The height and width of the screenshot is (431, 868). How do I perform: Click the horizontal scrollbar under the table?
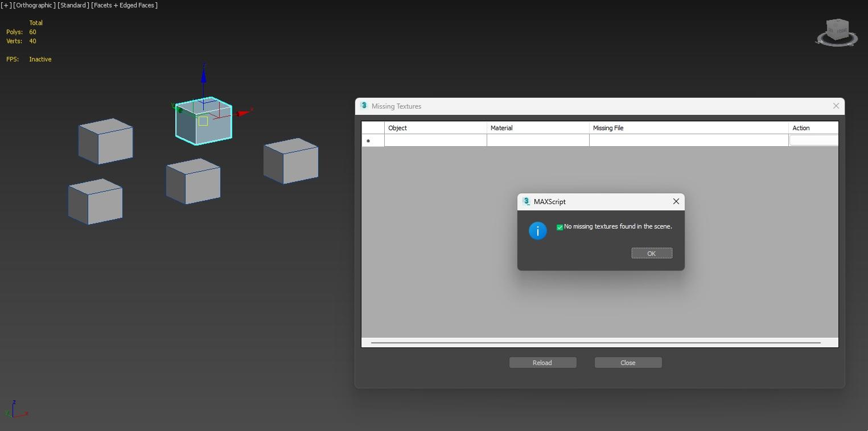point(595,343)
